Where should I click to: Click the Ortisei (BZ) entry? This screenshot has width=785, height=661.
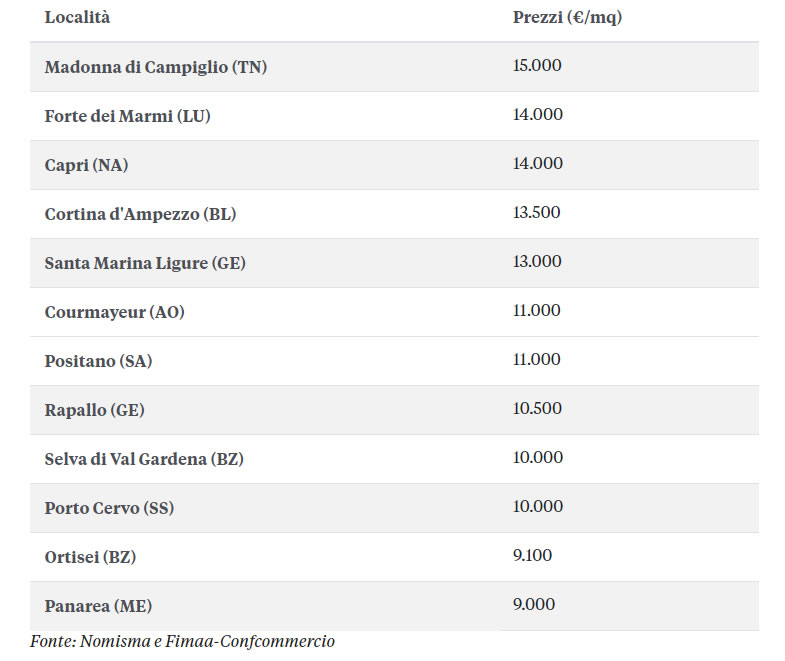90,557
